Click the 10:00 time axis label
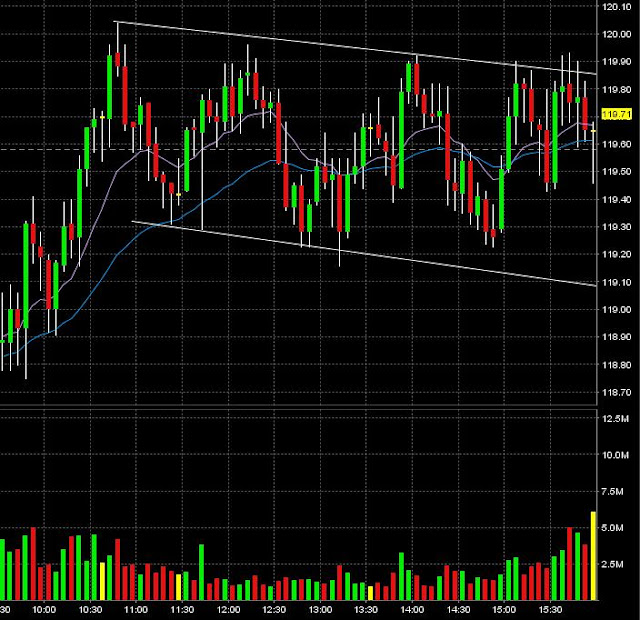This screenshot has width=640, height=620. [x=44, y=610]
